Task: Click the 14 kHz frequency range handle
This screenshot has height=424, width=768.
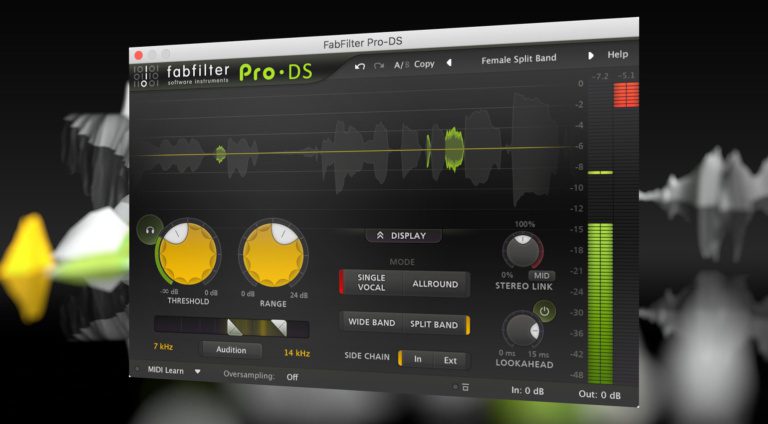Action: click(279, 328)
